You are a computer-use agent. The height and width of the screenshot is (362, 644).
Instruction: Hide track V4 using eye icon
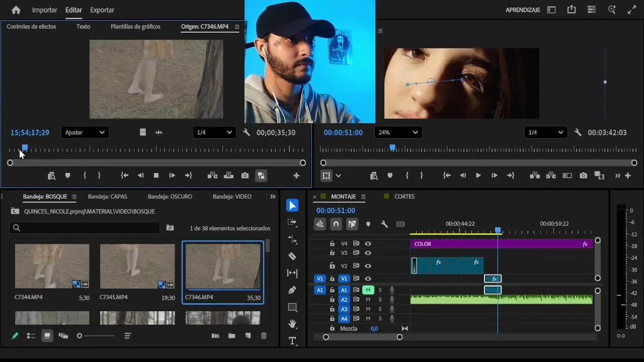click(368, 244)
